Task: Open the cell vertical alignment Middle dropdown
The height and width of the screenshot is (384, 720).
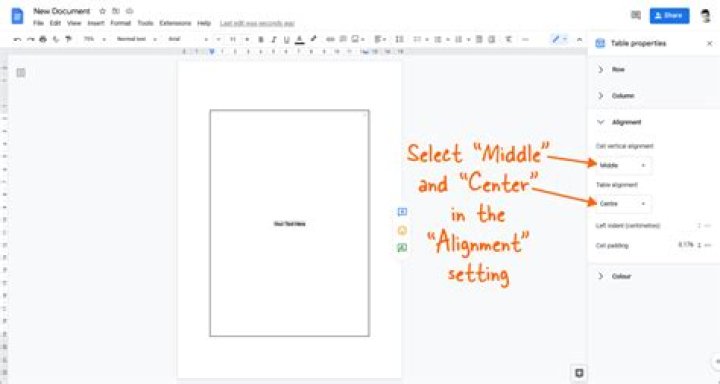Action: (x=623, y=165)
